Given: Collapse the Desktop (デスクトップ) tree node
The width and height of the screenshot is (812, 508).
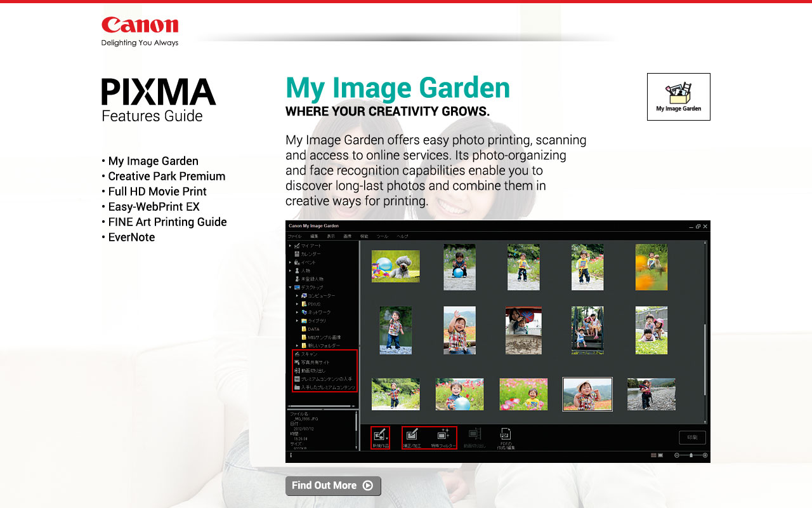Looking at the screenshot, I should click(291, 286).
